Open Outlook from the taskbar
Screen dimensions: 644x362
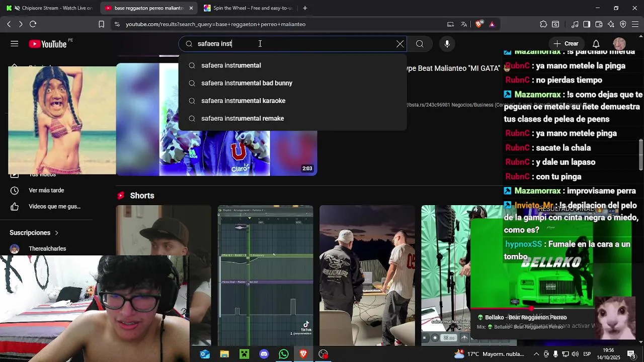coord(205,354)
